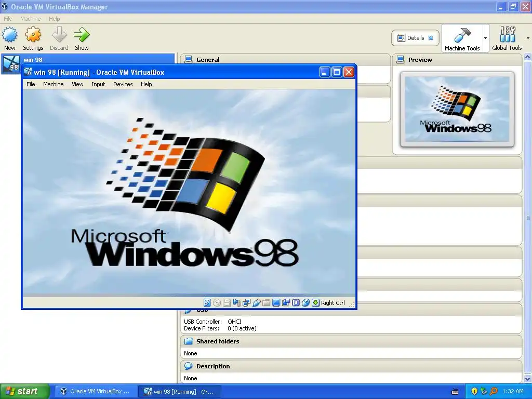Click the win 98 machine icon in list
Screen dimensions: 532x399
coord(11,64)
